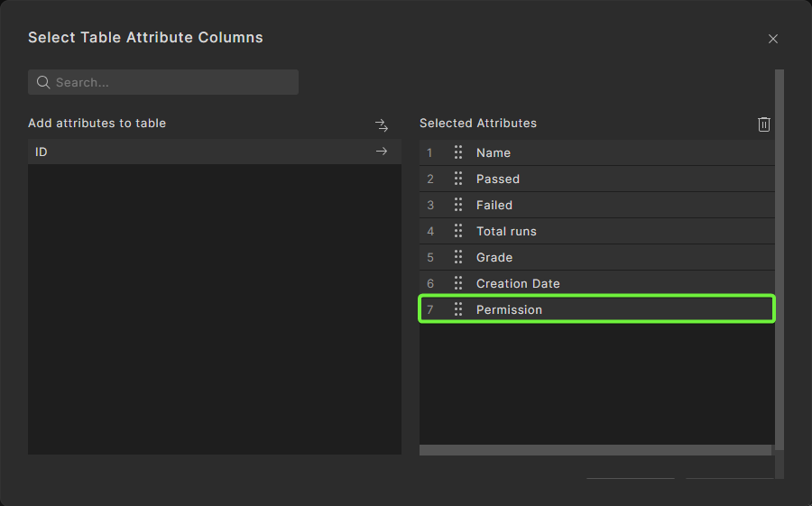Close the Select Table Attribute Columns dialog

[772, 39]
